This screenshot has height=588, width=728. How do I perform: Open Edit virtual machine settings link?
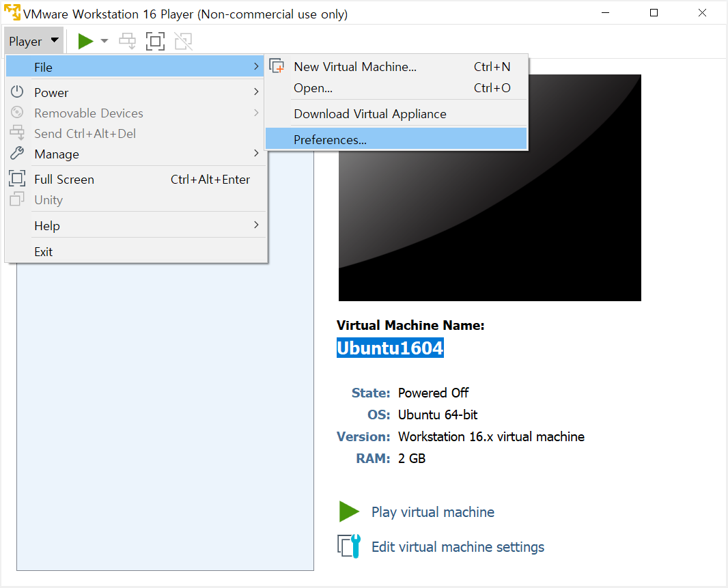coord(458,546)
